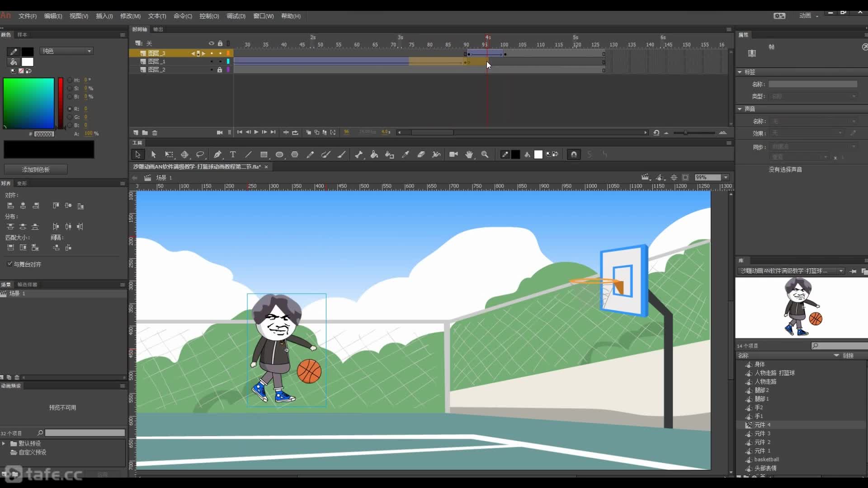Image resolution: width=868 pixels, height=488 pixels.
Task: Collapse the 声音 section in properties
Action: pyautogui.click(x=740, y=109)
